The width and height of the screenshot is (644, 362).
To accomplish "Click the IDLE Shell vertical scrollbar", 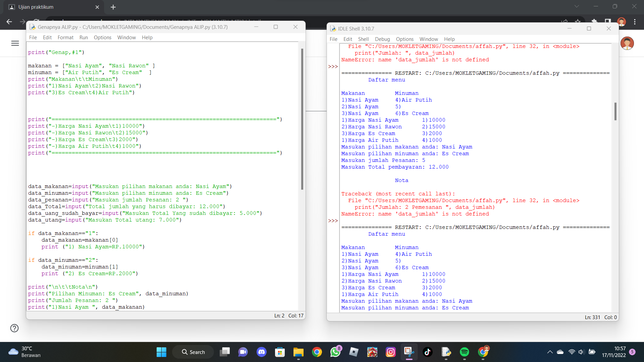I will pyautogui.click(x=615, y=112).
